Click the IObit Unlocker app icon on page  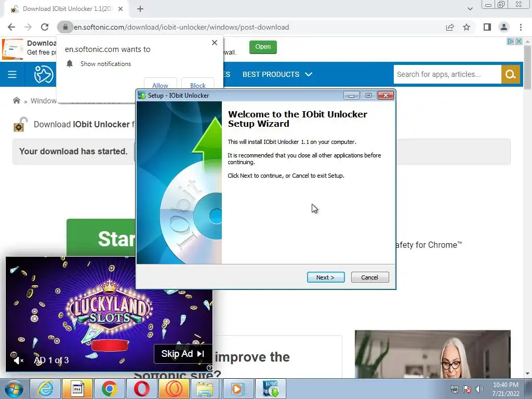click(20, 125)
